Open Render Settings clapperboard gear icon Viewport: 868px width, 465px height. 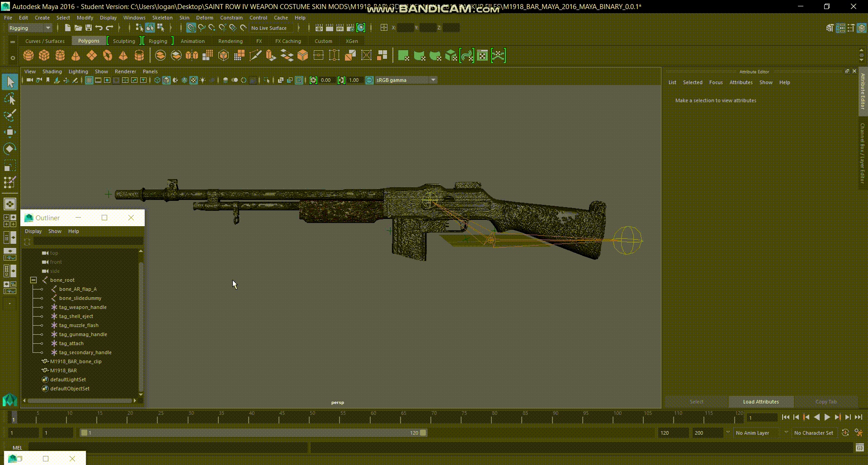350,28
